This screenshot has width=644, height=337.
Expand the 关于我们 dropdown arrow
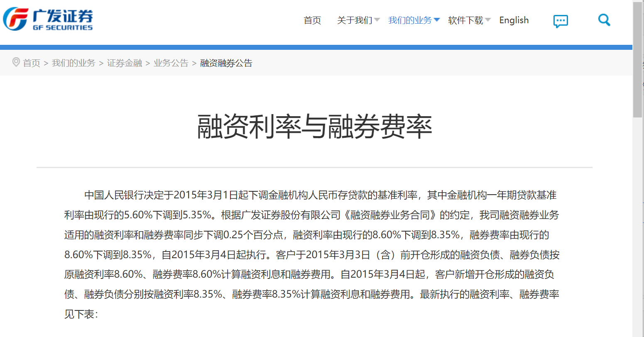[377, 20]
